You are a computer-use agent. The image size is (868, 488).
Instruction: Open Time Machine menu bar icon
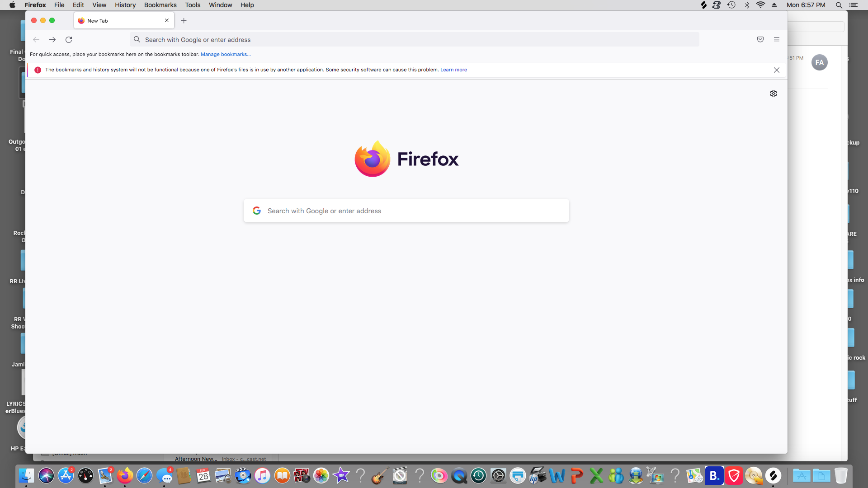(731, 5)
